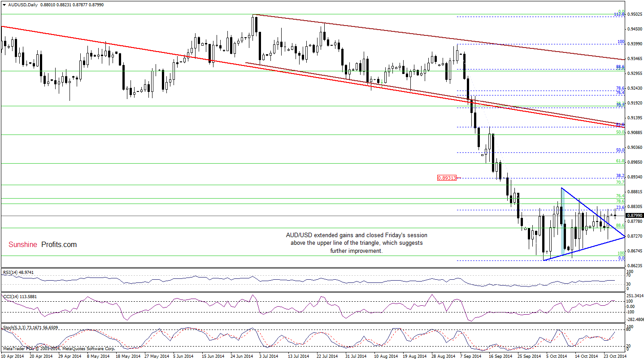Click the 29 Apr 2014 date label
This screenshot has height=360, width=644.
click(x=70, y=356)
